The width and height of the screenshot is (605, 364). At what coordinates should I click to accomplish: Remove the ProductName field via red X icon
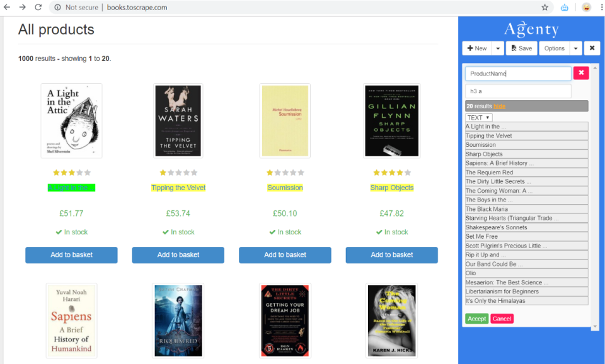coord(580,73)
